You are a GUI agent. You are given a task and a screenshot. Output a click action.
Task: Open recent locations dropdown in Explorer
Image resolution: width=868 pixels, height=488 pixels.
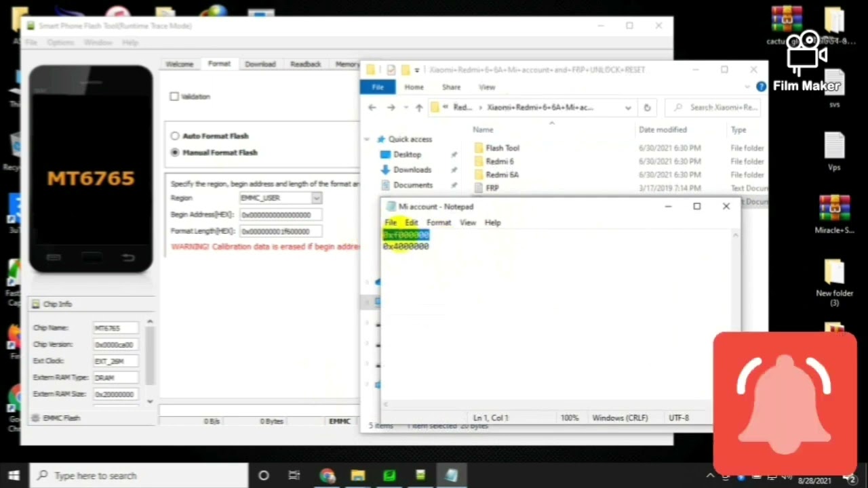405,107
